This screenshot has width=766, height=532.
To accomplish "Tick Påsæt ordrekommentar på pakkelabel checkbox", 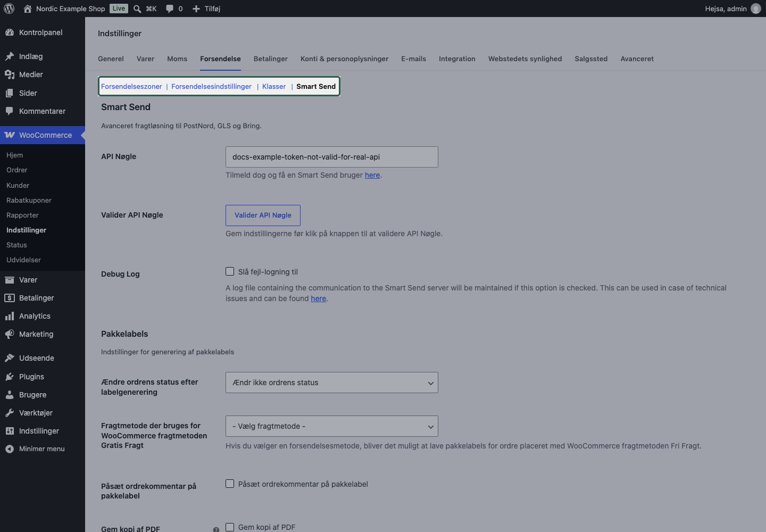I will [230, 484].
